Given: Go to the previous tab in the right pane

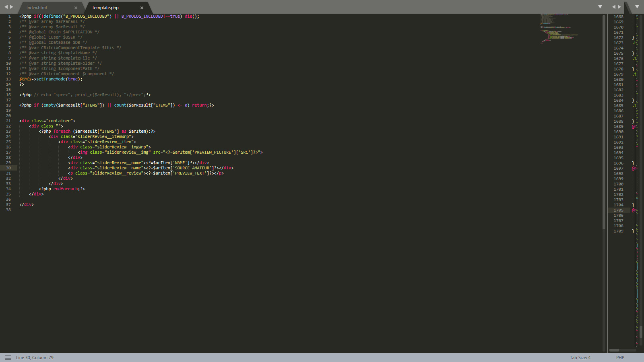Looking at the screenshot, I should pos(614,7).
